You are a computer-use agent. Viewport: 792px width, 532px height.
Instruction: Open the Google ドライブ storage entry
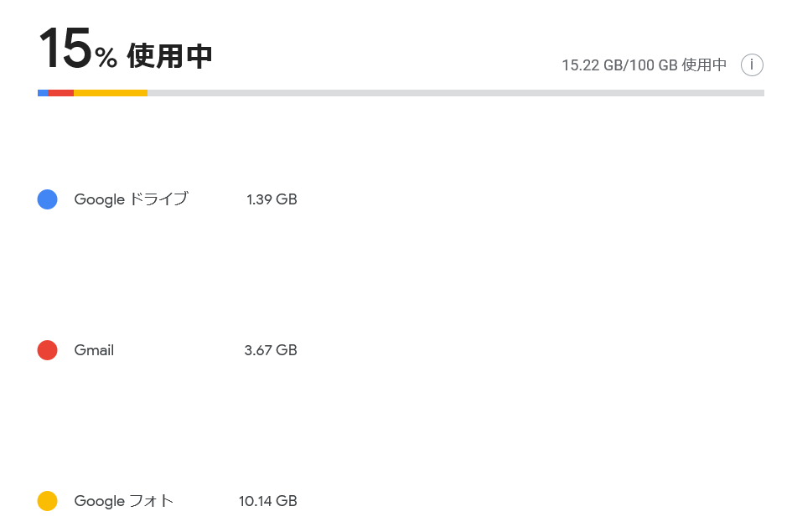tap(132, 199)
